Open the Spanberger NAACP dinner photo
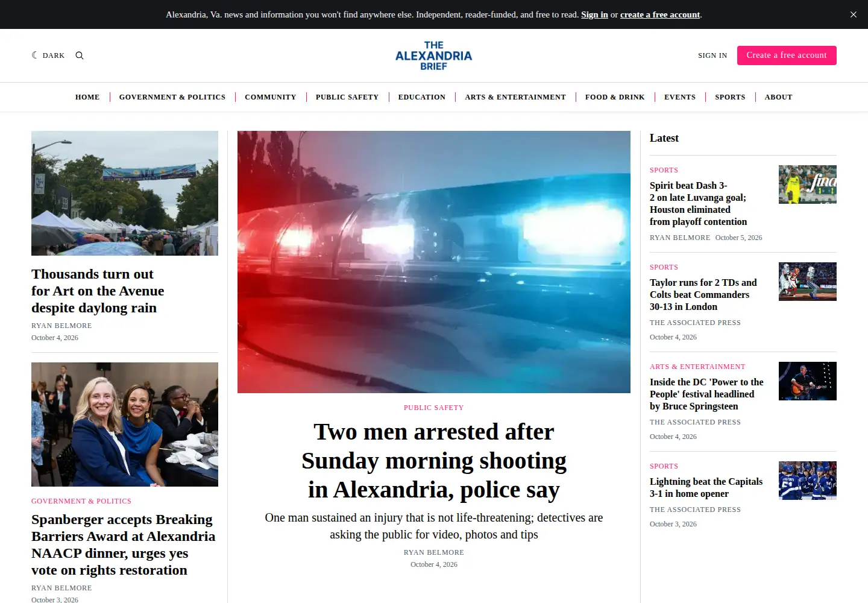Image resolution: width=868 pixels, height=603 pixels. click(x=125, y=425)
